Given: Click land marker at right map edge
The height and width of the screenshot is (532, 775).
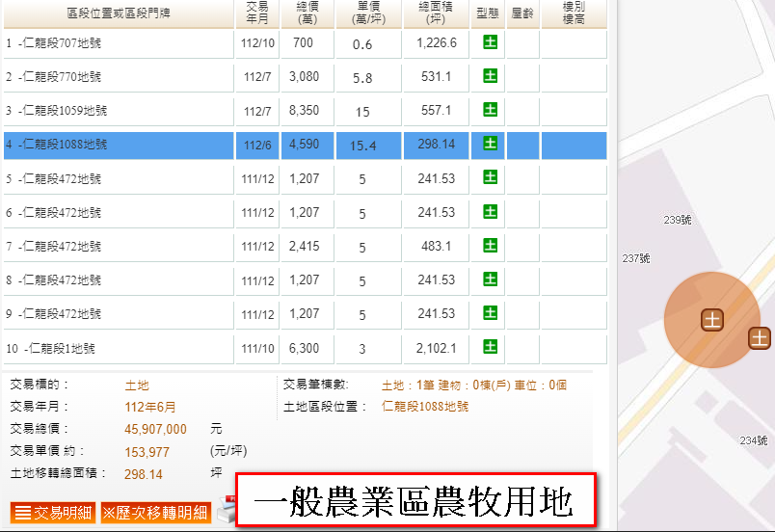Looking at the screenshot, I should click(760, 337).
